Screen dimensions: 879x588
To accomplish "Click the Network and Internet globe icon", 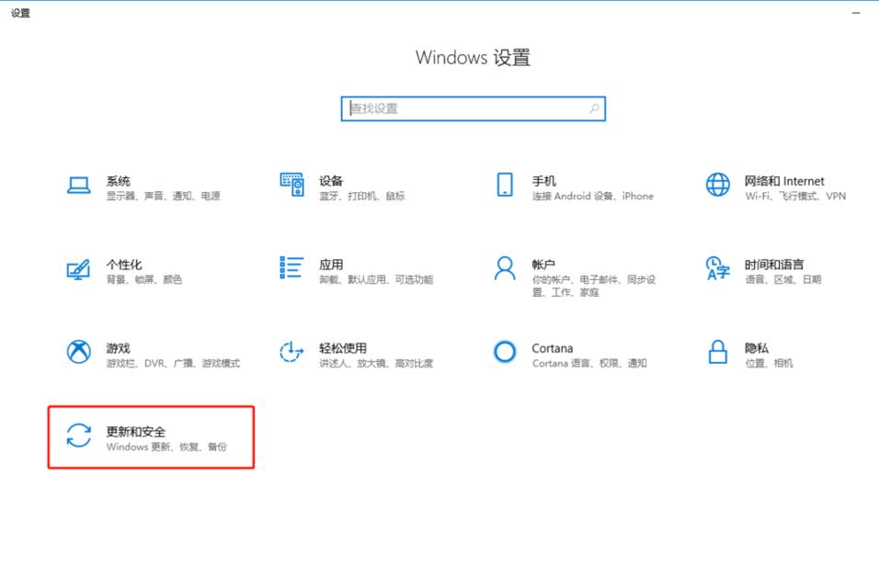I will pyautogui.click(x=717, y=185).
